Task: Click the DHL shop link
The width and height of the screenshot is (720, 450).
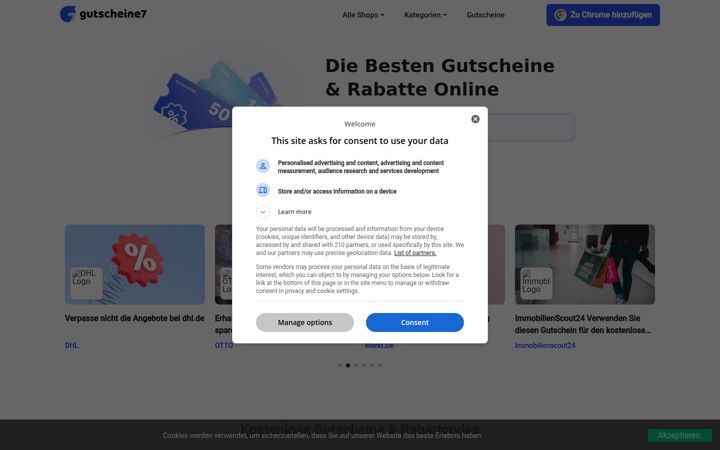Action: coord(72,345)
